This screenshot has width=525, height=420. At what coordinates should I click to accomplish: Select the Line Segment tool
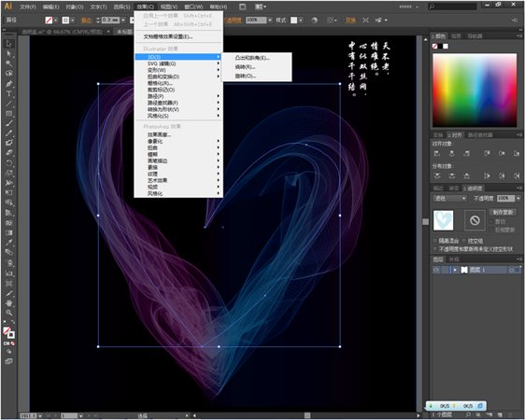coord(8,104)
